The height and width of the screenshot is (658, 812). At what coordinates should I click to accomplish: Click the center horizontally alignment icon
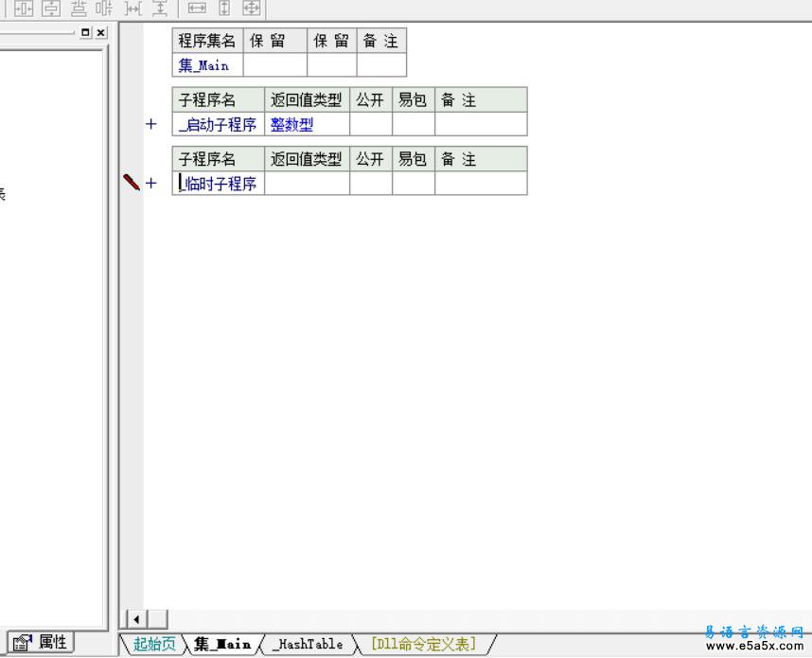point(24,8)
